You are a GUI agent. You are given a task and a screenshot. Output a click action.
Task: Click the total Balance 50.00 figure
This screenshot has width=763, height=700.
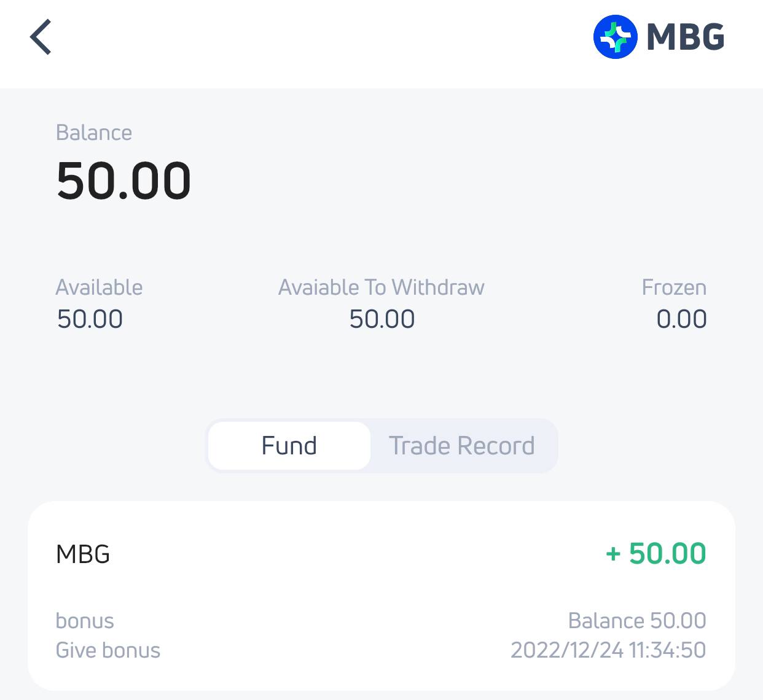pos(123,181)
